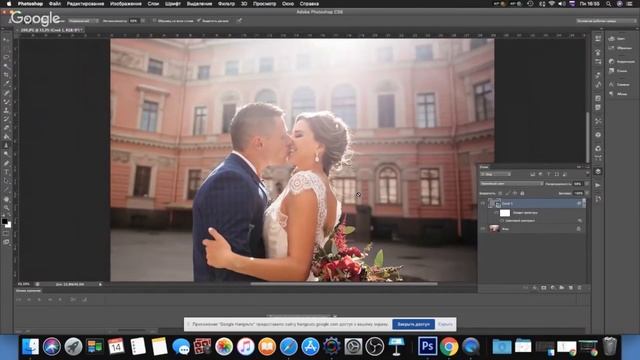Select the Zoom tool
The width and height of the screenshot is (640, 360).
click(6, 208)
